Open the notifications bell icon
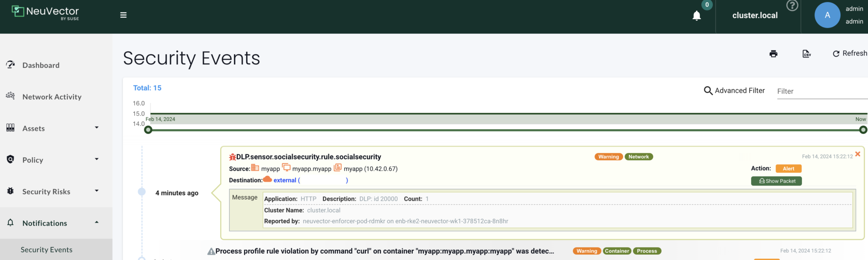Viewport: 868px width, 260px height. (x=696, y=16)
